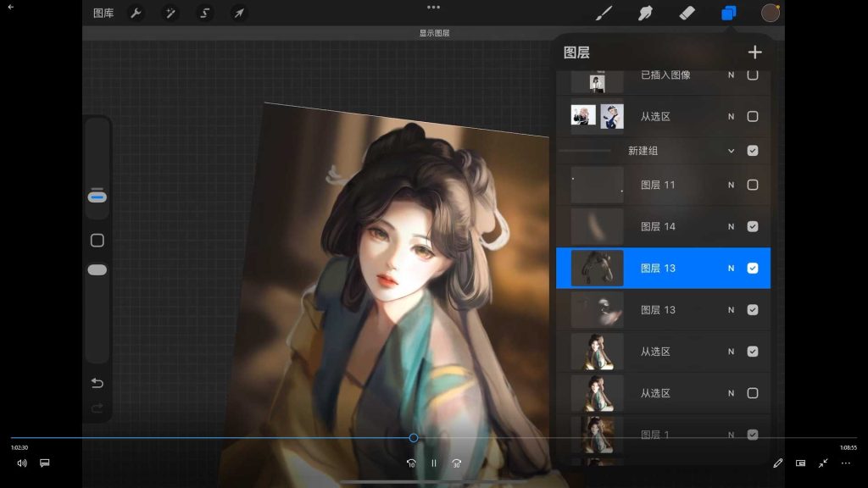868x488 pixels.
Task: Select the 图层 11 layer thumbnail
Action: coord(597,185)
